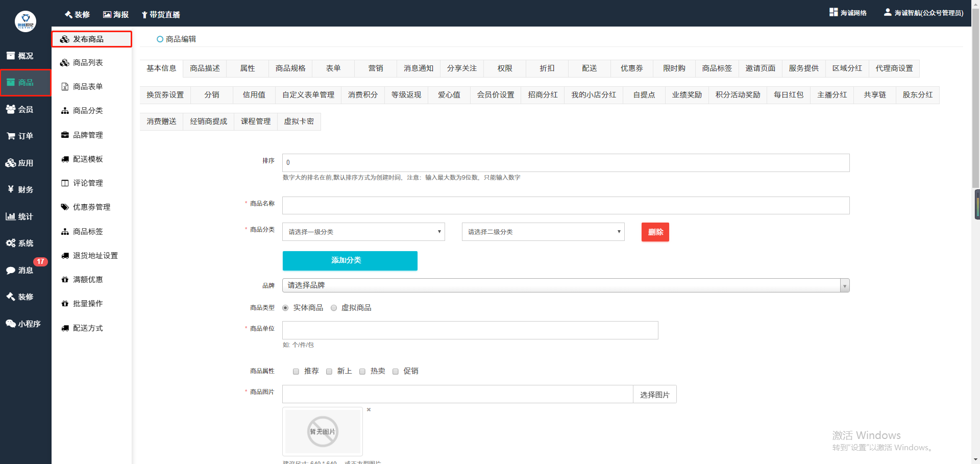Remove the placeholder image with the x icon
The height and width of the screenshot is (464, 980).
tap(369, 410)
